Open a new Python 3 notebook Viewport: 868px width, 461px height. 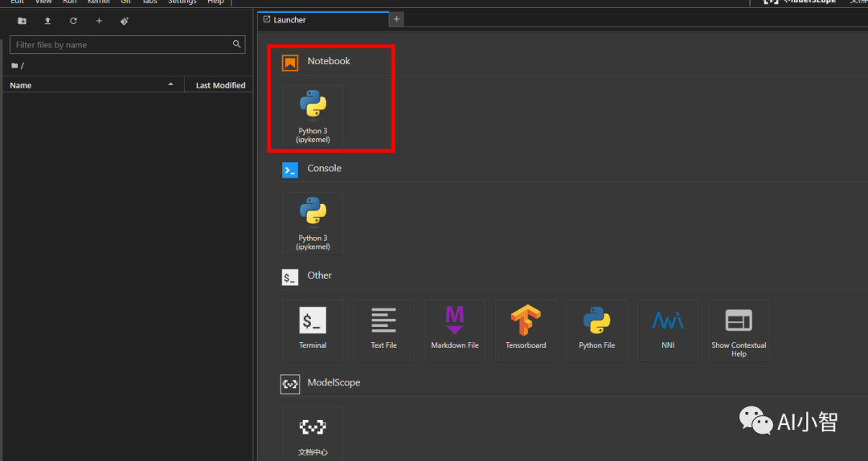[313, 116]
